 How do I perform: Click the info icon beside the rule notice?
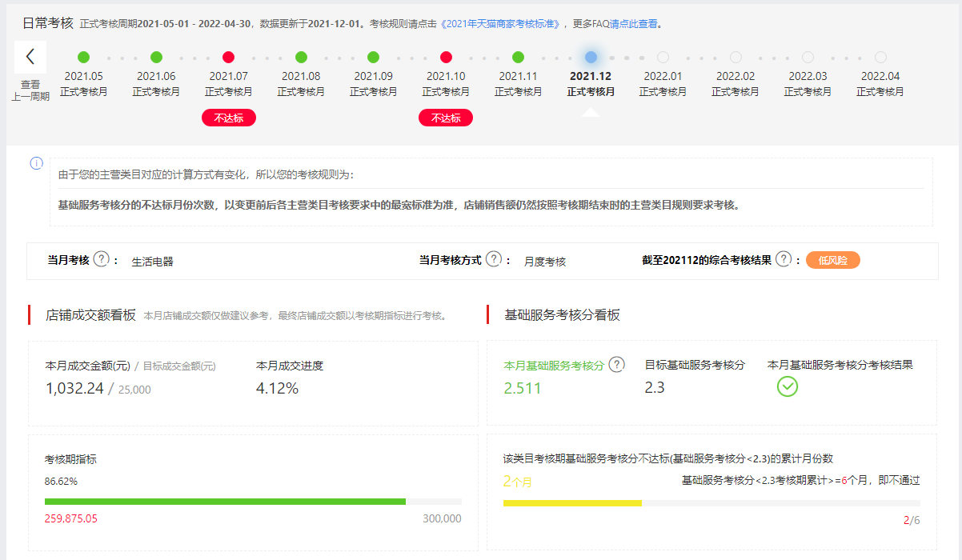(x=36, y=163)
